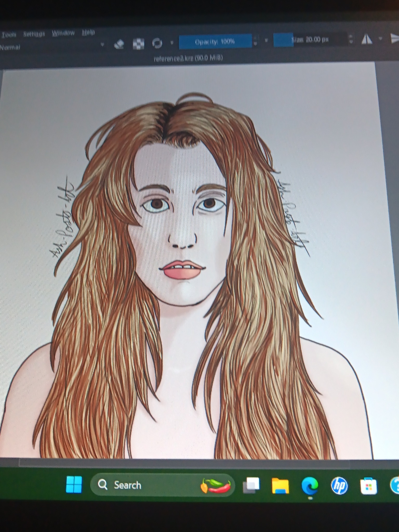Open the dropdown arrow left of Size
The height and width of the screenshot is (532, 399).
pyautogui.click(x=266, y=41)
